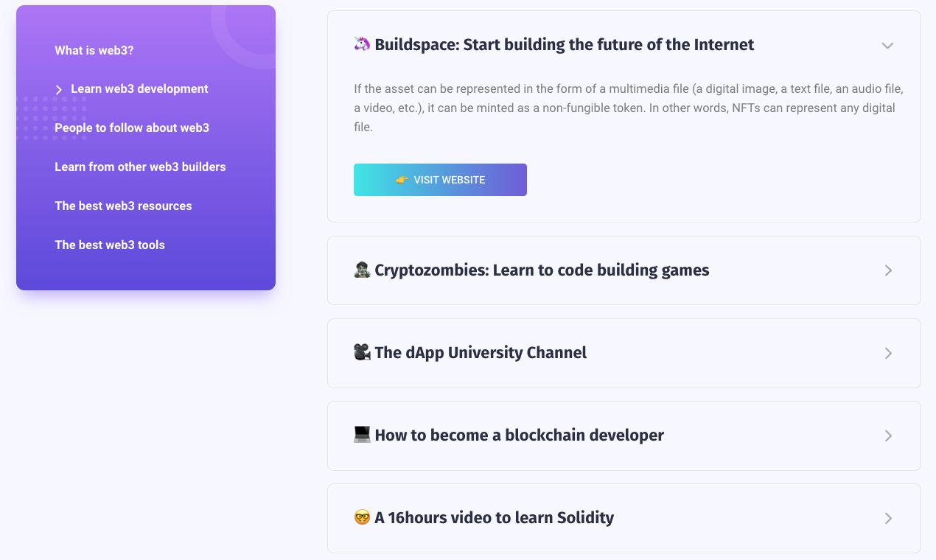Click the nerd face emoji on Solidity video row
Viewport: 936px width, 560px height.
360,517
